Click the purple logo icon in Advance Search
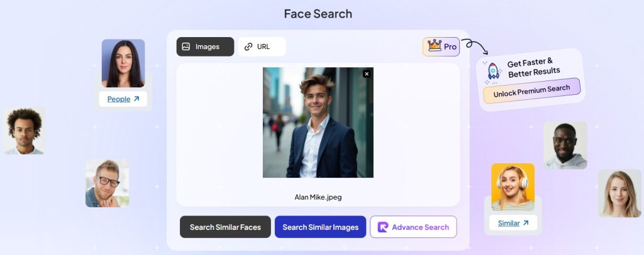Image resolution: width=644 pixels, height=255 pixels. coord(383,227)
